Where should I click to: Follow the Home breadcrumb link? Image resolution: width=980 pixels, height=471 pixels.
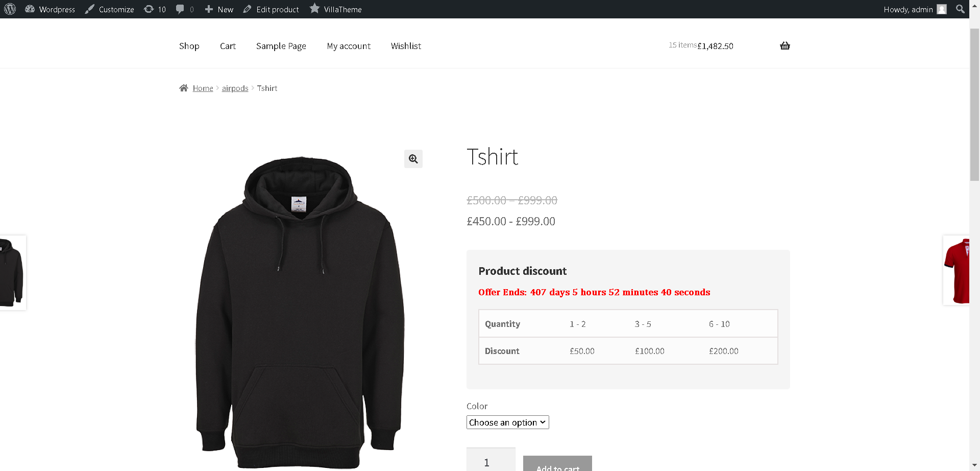point(203,88)
